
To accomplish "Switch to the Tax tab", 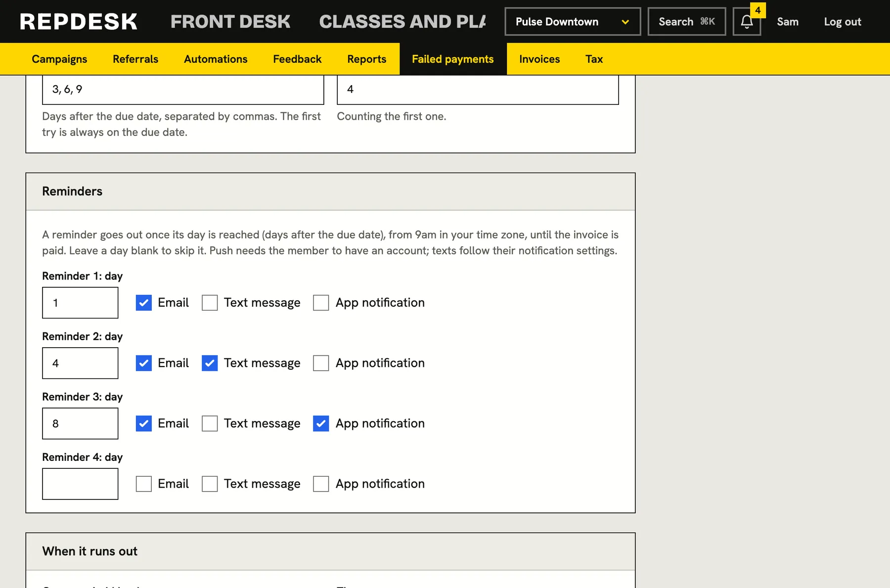I will (x=594, y=59).
